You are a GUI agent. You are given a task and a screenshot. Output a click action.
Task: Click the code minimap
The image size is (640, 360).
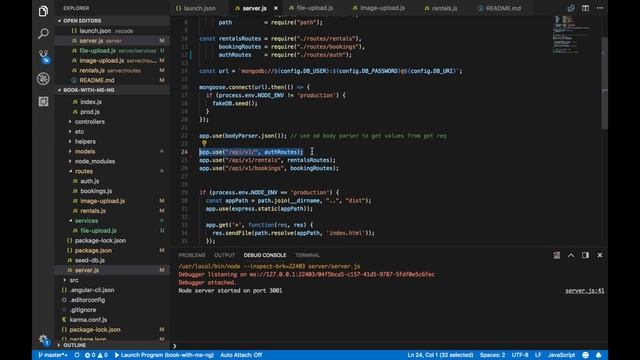coord(571,35)
